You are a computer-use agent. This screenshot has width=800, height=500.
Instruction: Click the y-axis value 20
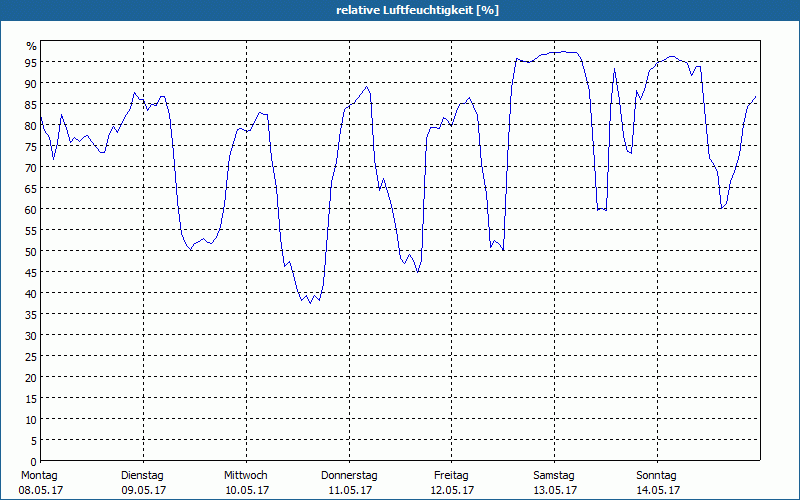click(x=31, y=377)
